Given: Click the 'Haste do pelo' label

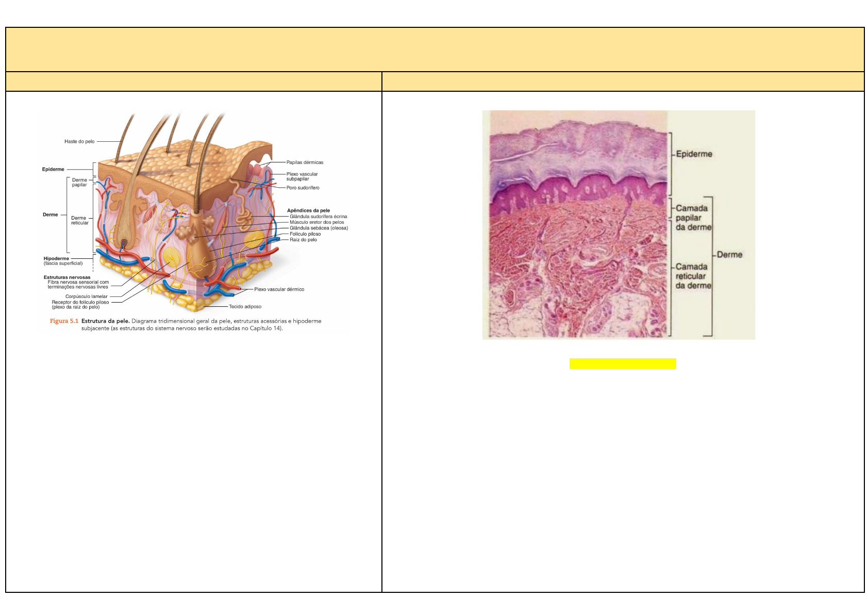Looking at the screenshot, I should [x=79, y=141].
